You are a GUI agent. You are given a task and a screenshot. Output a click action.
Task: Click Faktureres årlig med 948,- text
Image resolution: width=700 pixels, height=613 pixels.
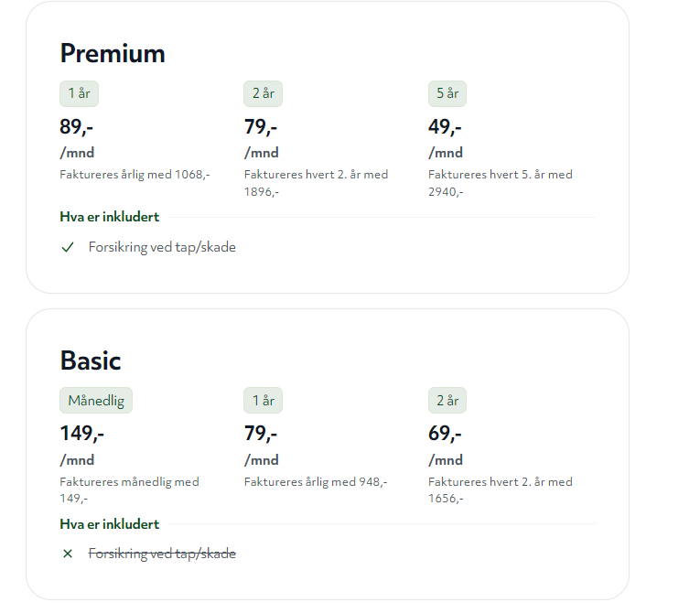[x=316, y=482]
